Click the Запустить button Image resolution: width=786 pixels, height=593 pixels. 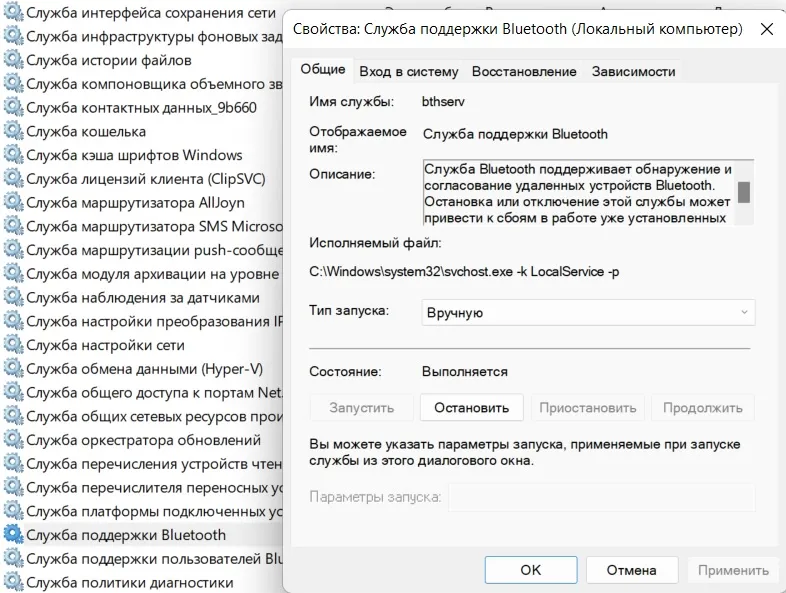tap(361, 408)
